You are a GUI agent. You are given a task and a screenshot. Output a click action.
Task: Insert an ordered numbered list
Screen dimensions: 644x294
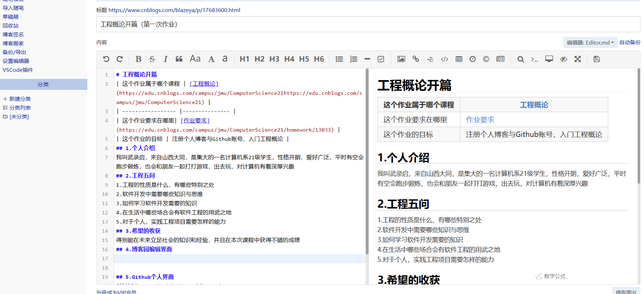(354, 59)
